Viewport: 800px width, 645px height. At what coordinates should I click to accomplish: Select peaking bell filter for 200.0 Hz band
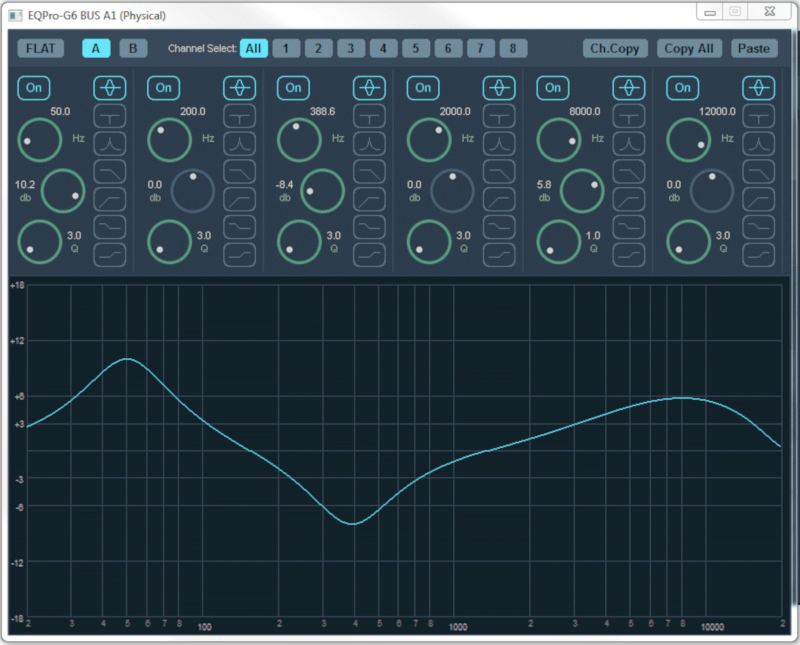point(240,88)
